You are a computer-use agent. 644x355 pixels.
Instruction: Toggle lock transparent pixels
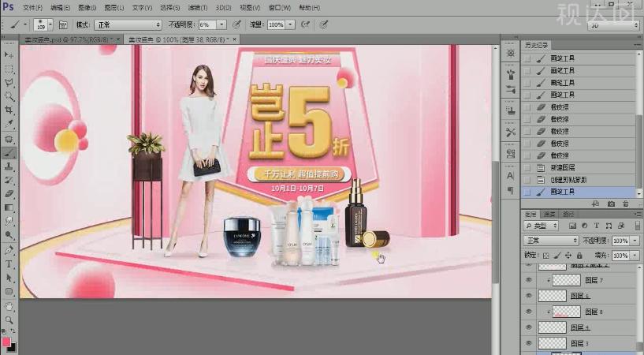coord(545,256)
